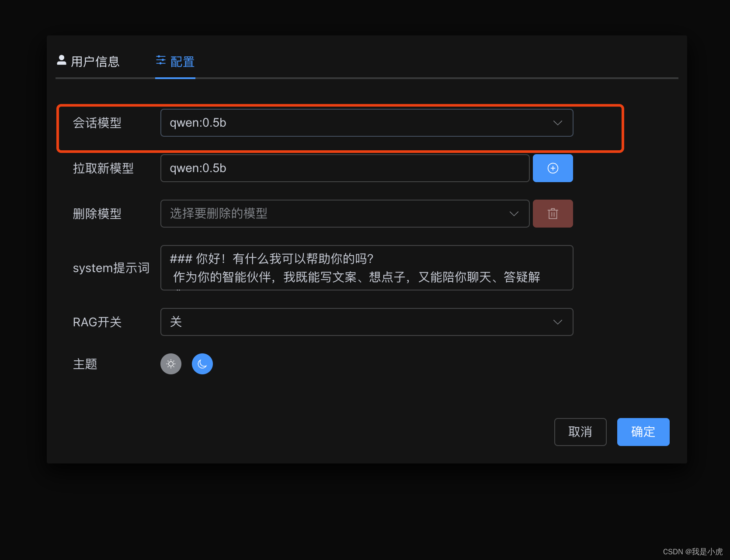
Task: Click the 确定 button
Action: (x=643, y=432)
